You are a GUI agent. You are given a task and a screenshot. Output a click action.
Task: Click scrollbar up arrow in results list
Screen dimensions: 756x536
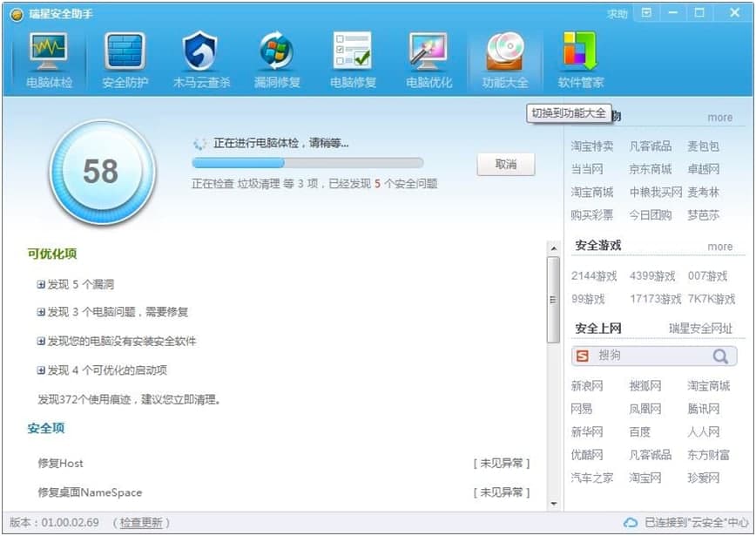(x=554, y=248)
